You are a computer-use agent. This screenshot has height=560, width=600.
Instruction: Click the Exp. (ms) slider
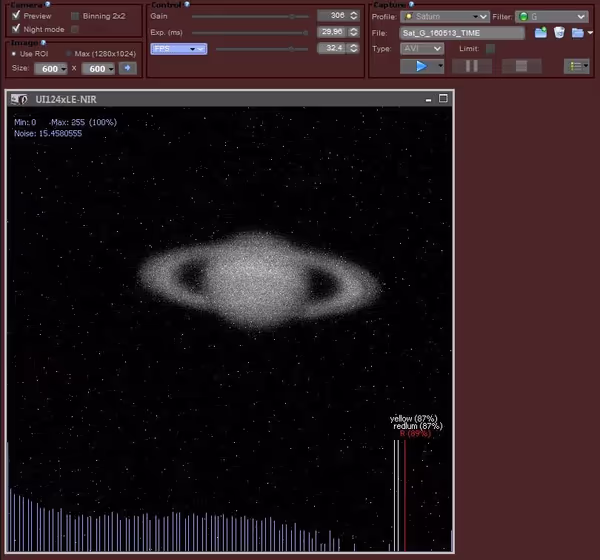click(250, 33)
